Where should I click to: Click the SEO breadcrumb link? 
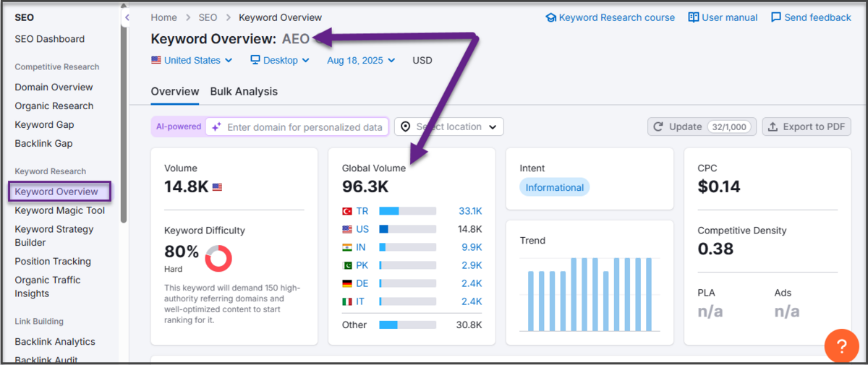coord(208,17)
